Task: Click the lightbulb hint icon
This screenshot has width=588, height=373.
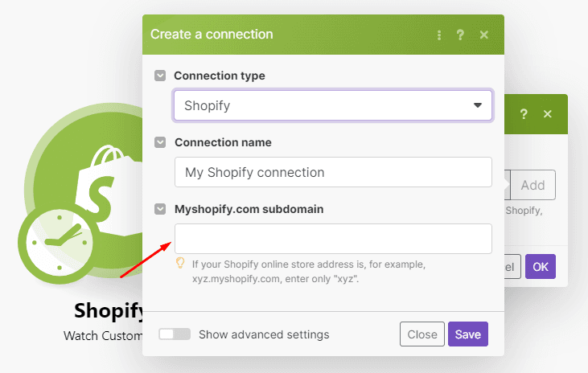Action: pos(180,263)
